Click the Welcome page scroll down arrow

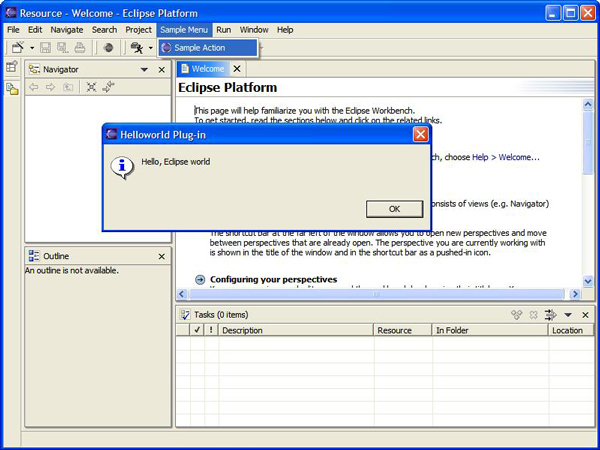pos(588,281)
